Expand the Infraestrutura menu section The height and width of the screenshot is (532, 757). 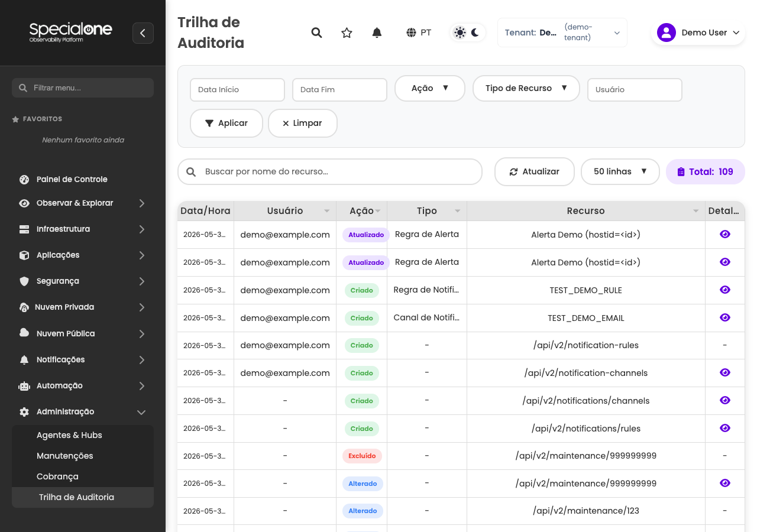click(83, 229)
